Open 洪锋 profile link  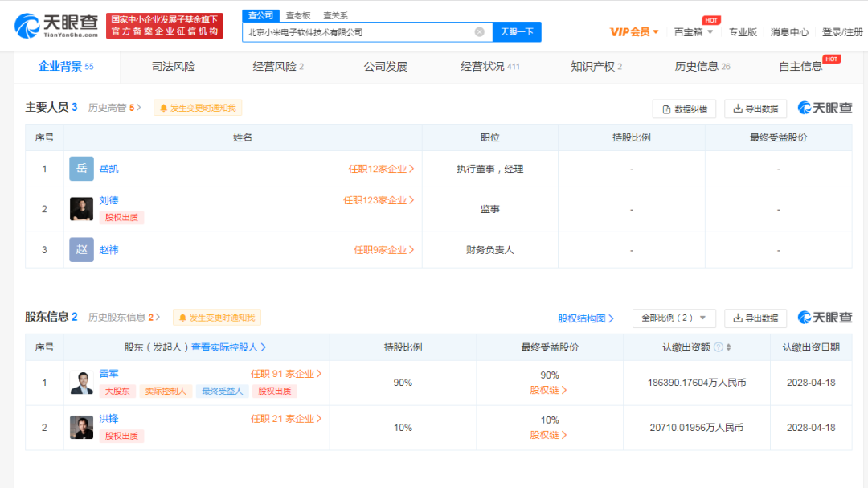click(109, 419)
